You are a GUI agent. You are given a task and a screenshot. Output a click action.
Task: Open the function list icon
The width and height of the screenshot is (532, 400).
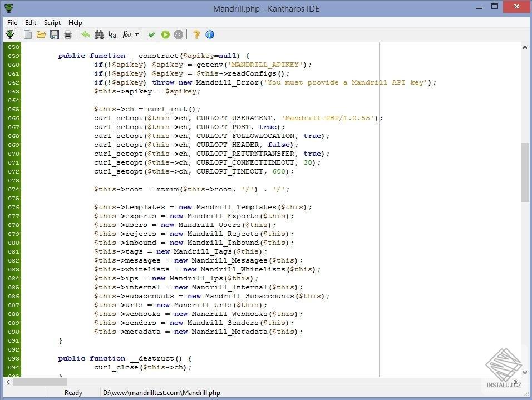125,34
